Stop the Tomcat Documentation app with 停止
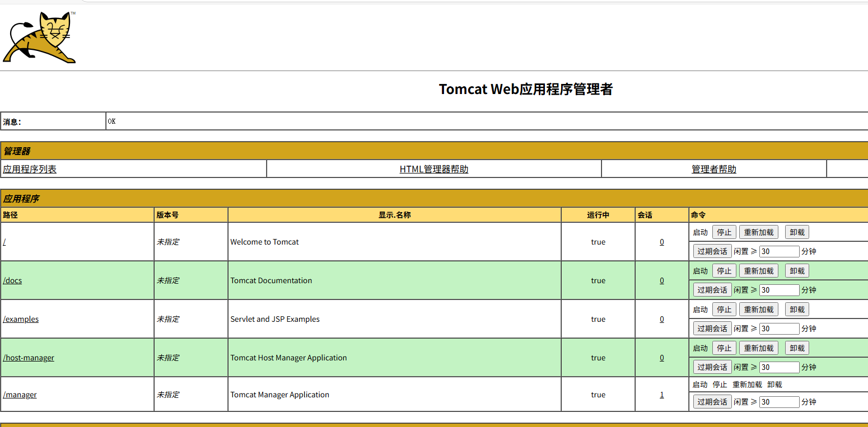This screenshot has width=868, height=427. point(724,271)
